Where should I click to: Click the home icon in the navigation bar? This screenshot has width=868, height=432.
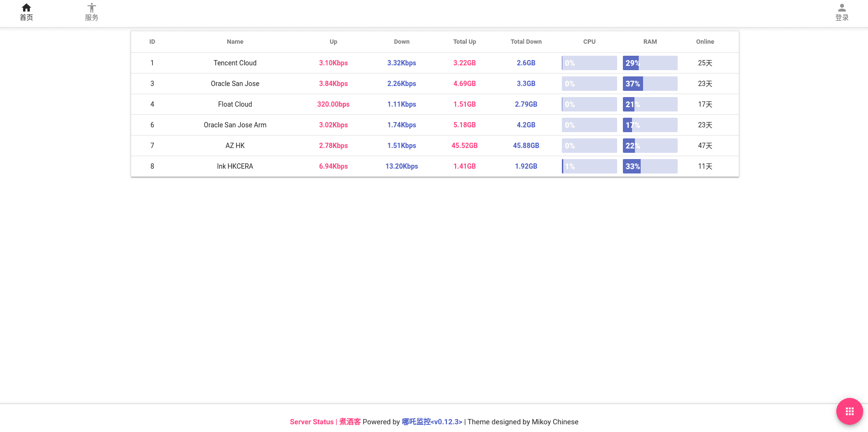click(x=26, y=8)
